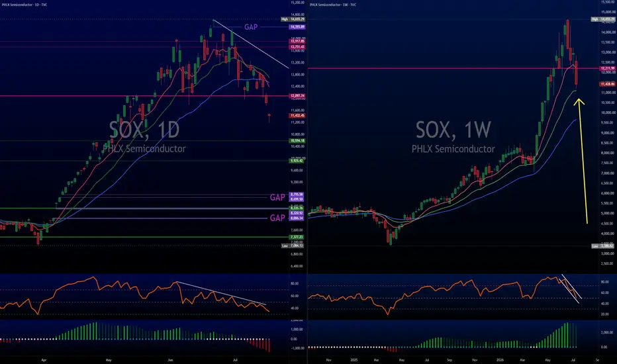Click the High 14,655.29 label on daily chart
The image size is (617, 364).
293,19
